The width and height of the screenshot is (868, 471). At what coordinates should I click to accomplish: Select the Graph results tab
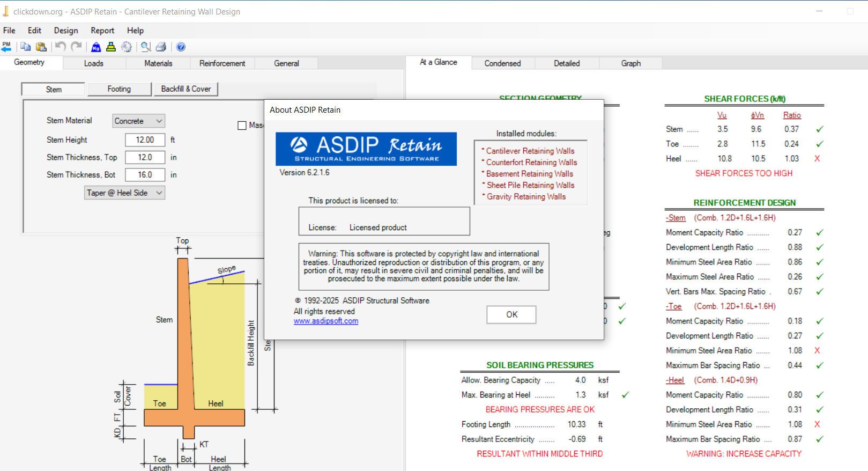[631, 63]
